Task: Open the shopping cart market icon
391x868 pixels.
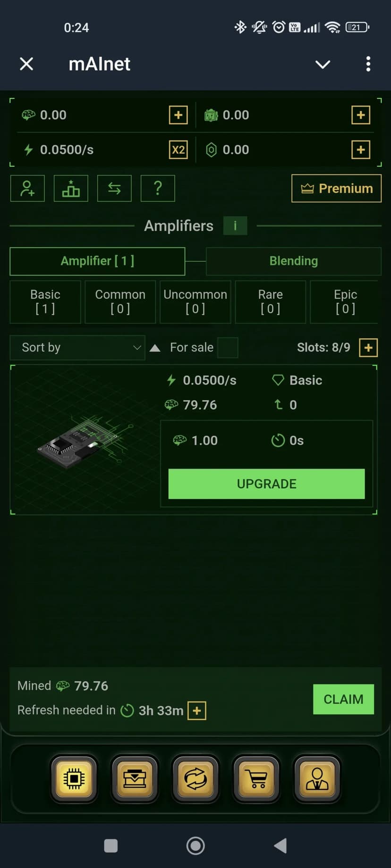Action: tap(256, 779)
